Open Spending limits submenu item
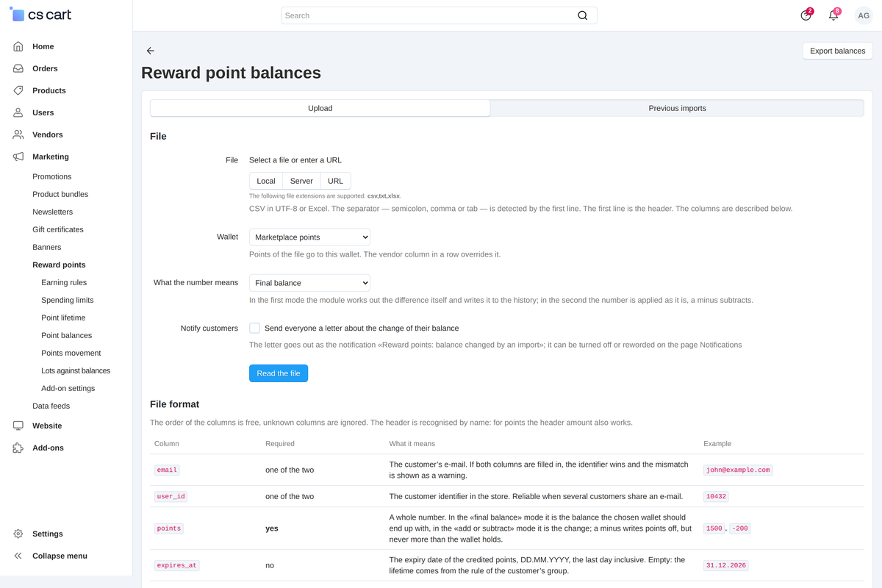The image size is (882, 588). pyautogui.click(x=68, y=300)
